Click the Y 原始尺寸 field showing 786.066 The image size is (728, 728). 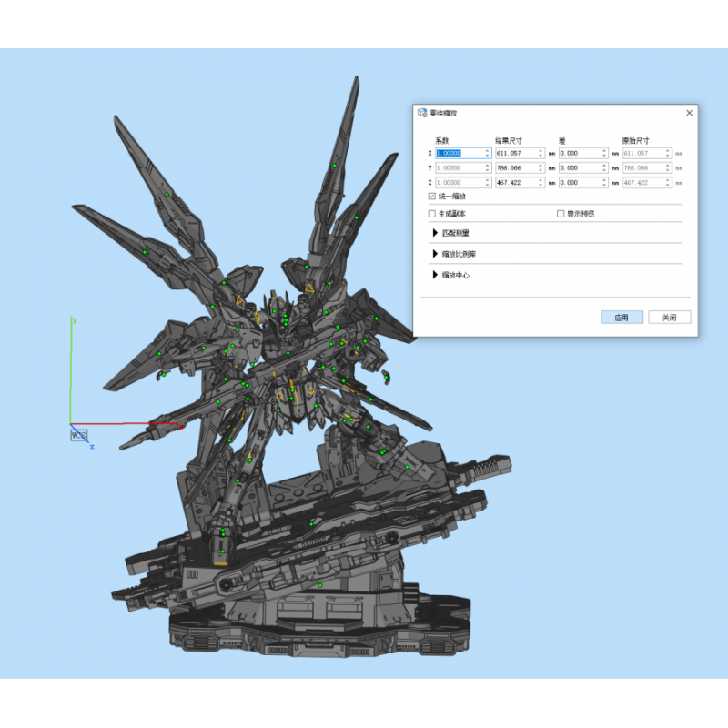click(647, 168)
